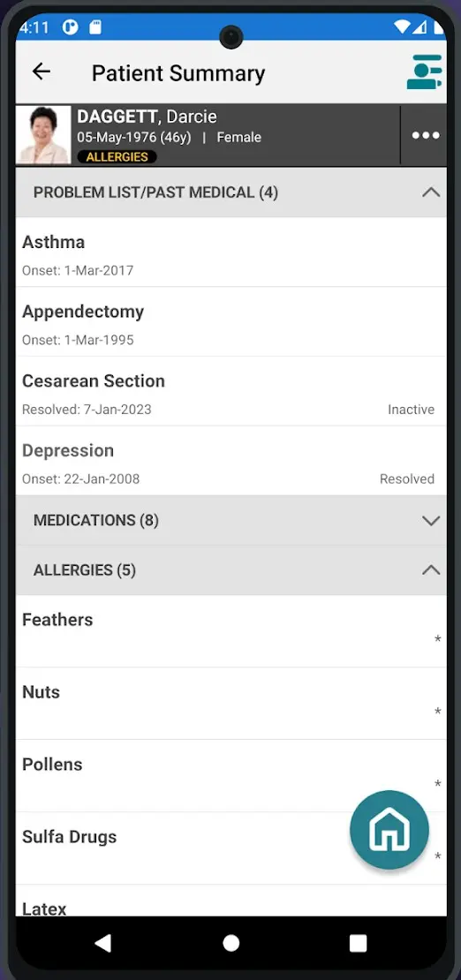This screenshot has height=980, width=461.
Task: Tap the Android home circle button
Action: (230, 943)
